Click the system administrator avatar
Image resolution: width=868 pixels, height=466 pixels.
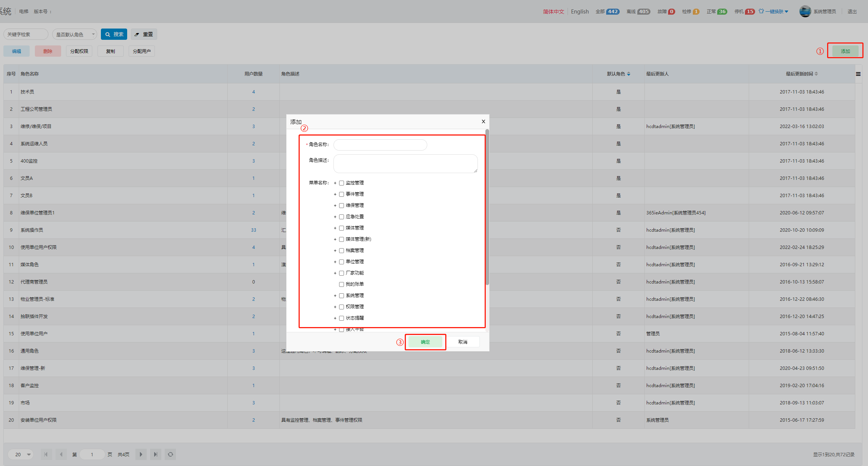click(805, 11)
